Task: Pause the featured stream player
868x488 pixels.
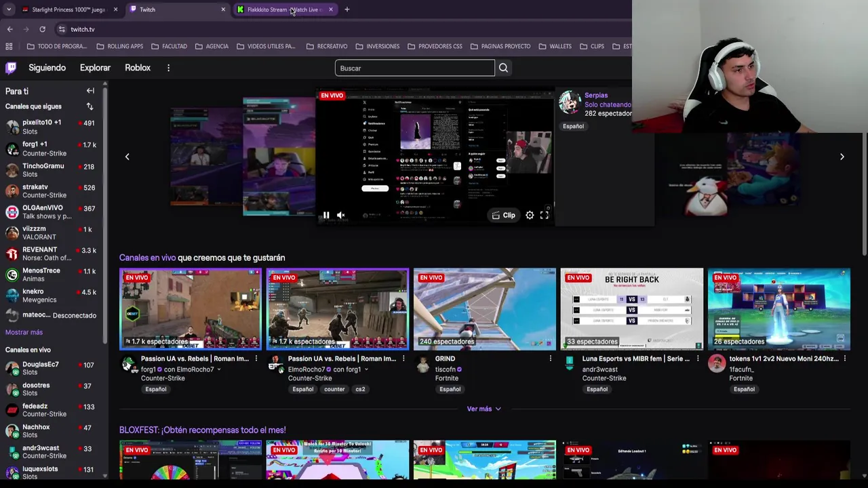Action: pyautogui.click(x=326, y=216)
